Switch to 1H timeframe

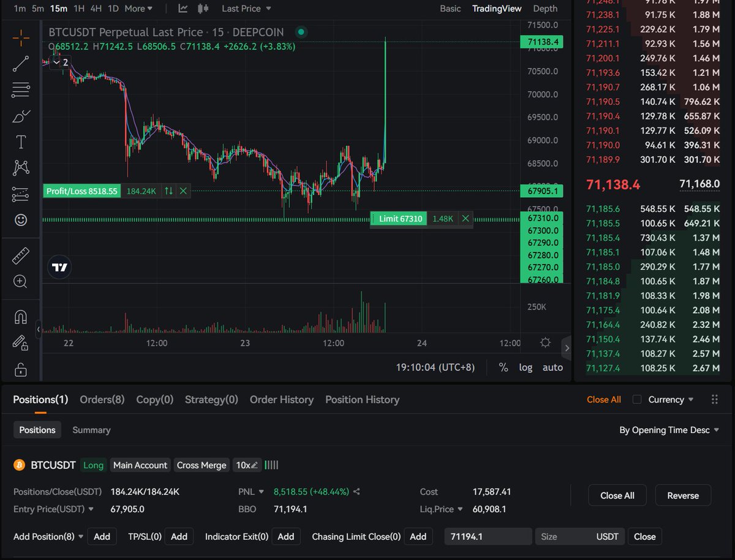pos(78,9)
